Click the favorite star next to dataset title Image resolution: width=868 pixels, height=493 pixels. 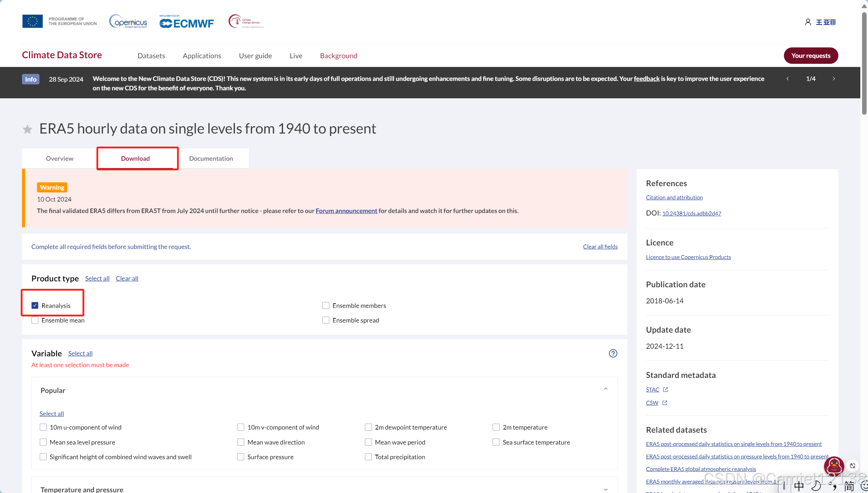tap(27, 129)
